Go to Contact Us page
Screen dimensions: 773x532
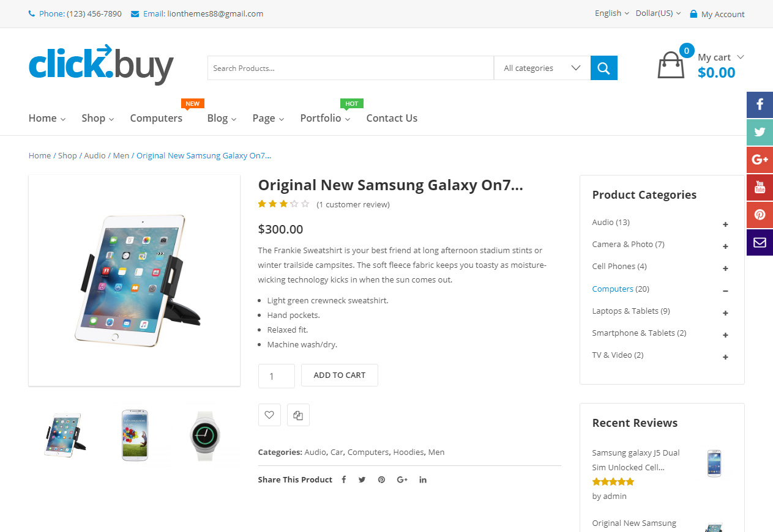pyautogui.click(x=392, y=118)
